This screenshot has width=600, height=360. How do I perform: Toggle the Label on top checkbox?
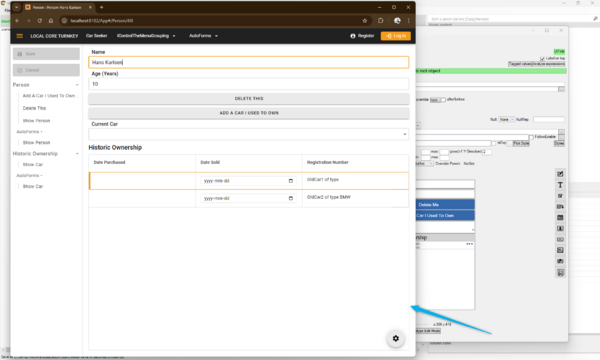[542, 59]
